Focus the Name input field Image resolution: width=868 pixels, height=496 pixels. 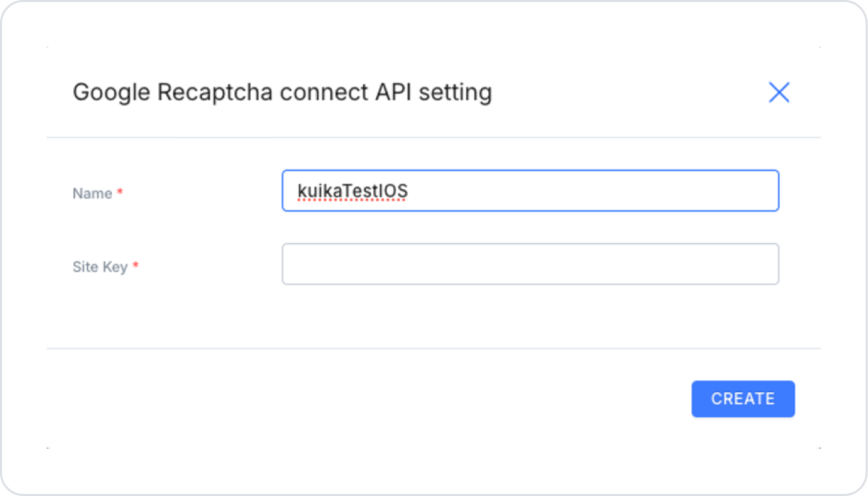pos(530,191)
